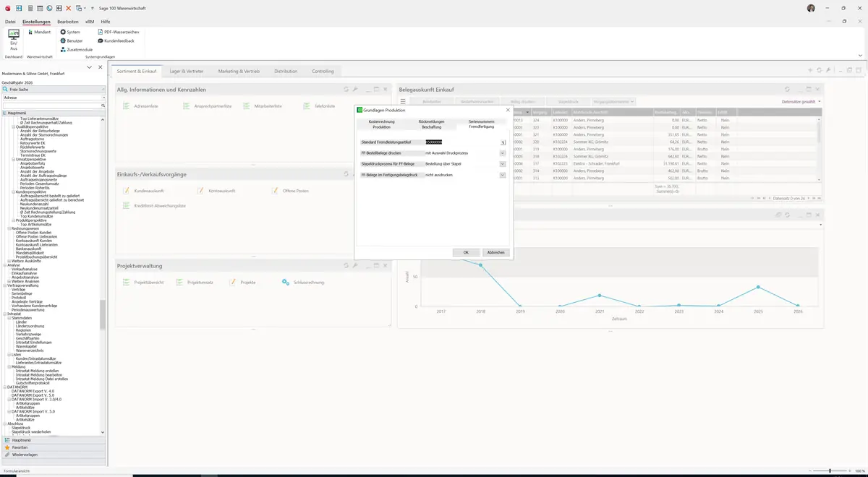Screen dimensions: 868x477
Task: Click Hauptmenü button at navigation bottom
Action: pos(54,439)
